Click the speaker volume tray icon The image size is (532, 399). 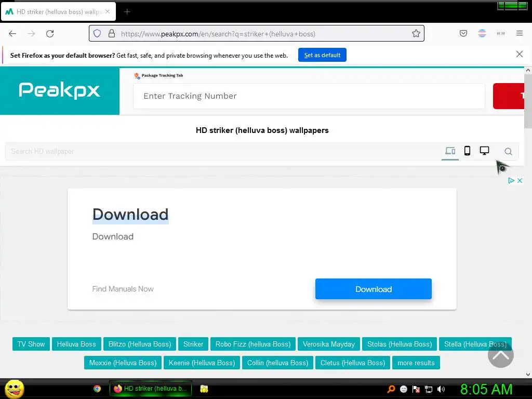(x=441, y=389)
